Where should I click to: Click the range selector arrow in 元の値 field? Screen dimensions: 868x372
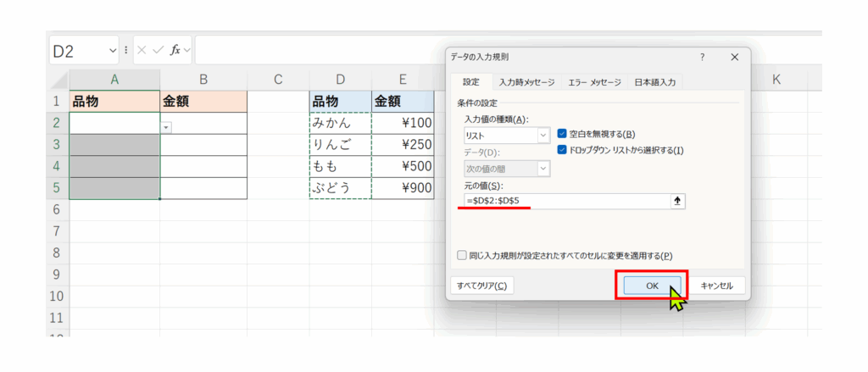(x=677, y=201)
